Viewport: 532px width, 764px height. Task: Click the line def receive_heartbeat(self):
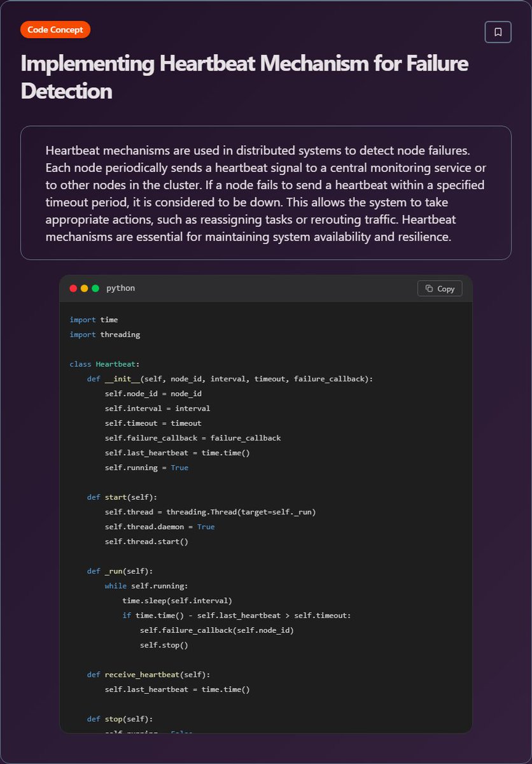(149, 674)
